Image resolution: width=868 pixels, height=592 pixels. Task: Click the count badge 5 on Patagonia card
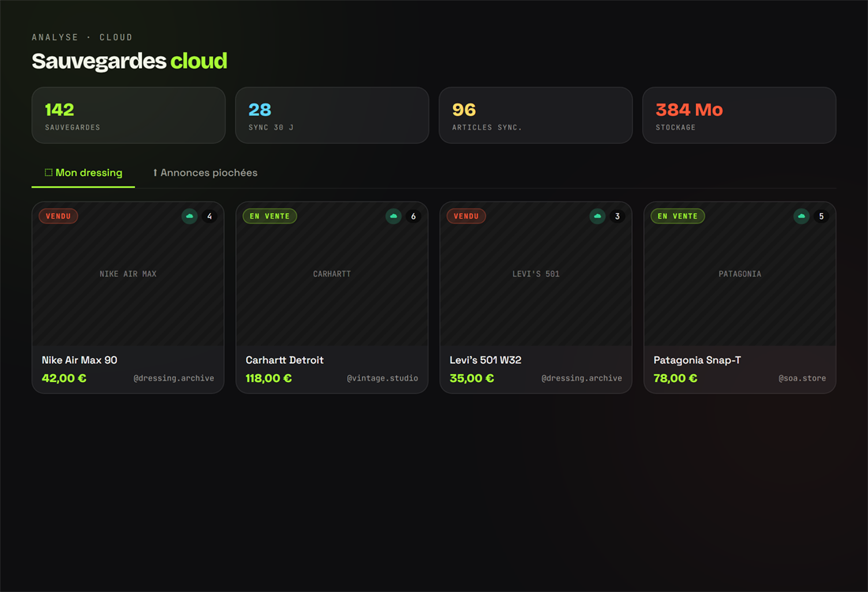(x=821, y=216)
